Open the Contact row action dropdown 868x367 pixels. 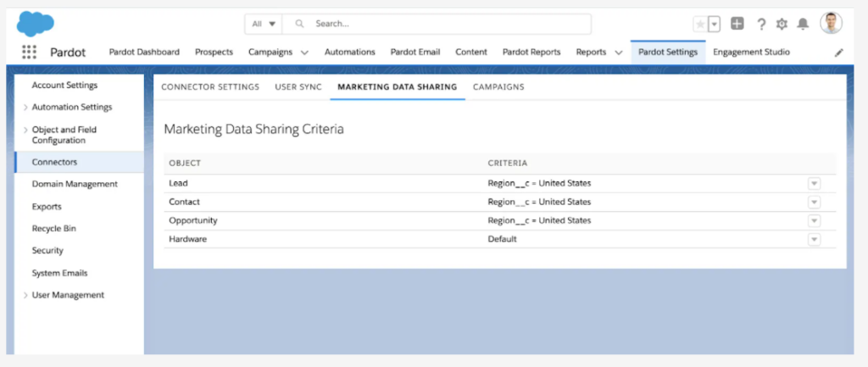pos(814,202)
